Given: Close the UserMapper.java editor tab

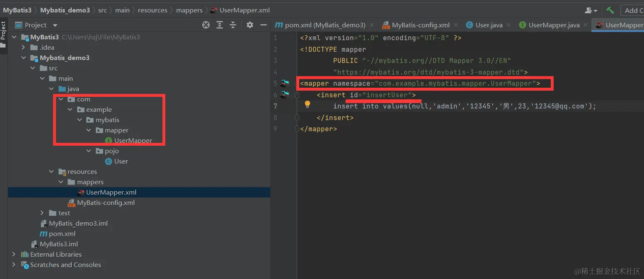Looking at the screenshot, I should [x=586, y=25].
